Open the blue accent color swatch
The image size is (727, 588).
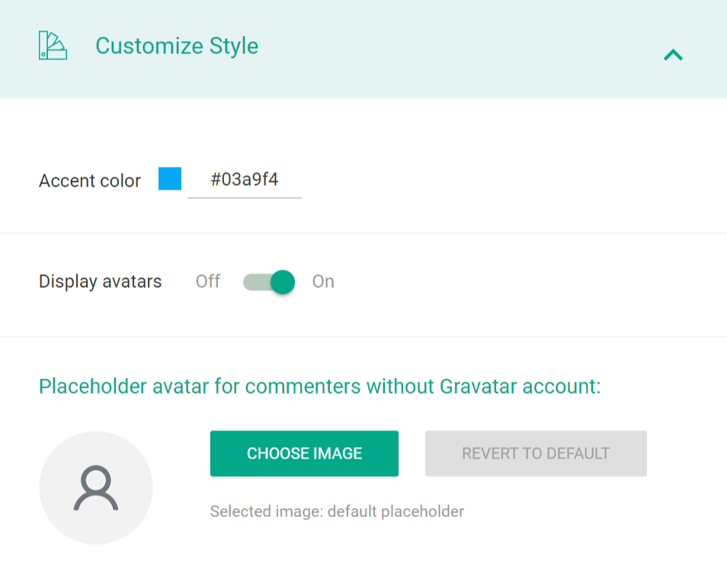(170, 179)
